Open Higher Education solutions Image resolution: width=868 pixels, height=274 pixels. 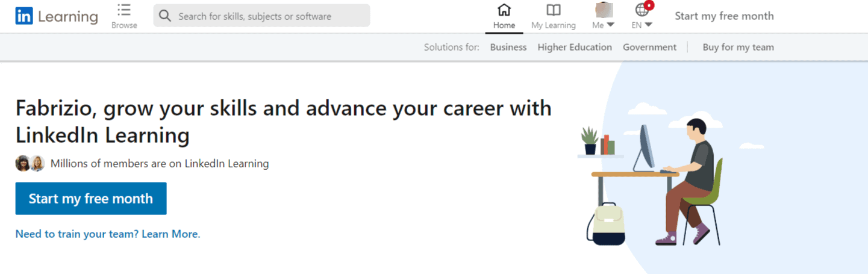tap(575, 47)
